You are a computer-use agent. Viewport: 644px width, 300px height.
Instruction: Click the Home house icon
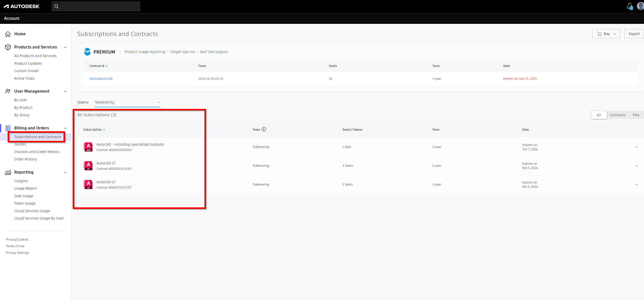(x=8, y=34)
